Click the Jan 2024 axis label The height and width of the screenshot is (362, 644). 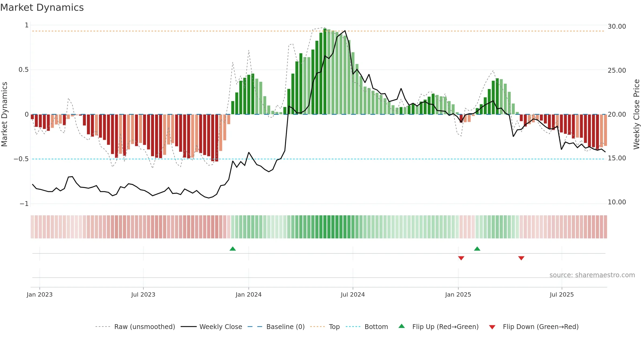(x=249, y=295)
